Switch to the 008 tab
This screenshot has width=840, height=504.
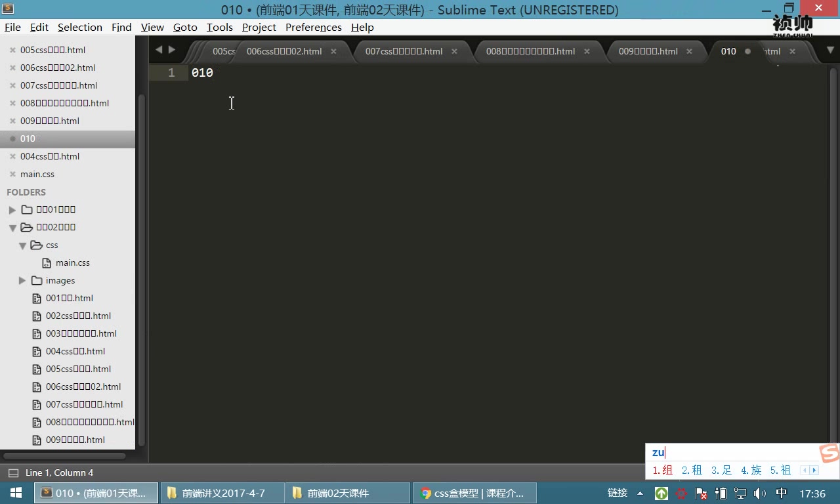(x=530, y=51)
